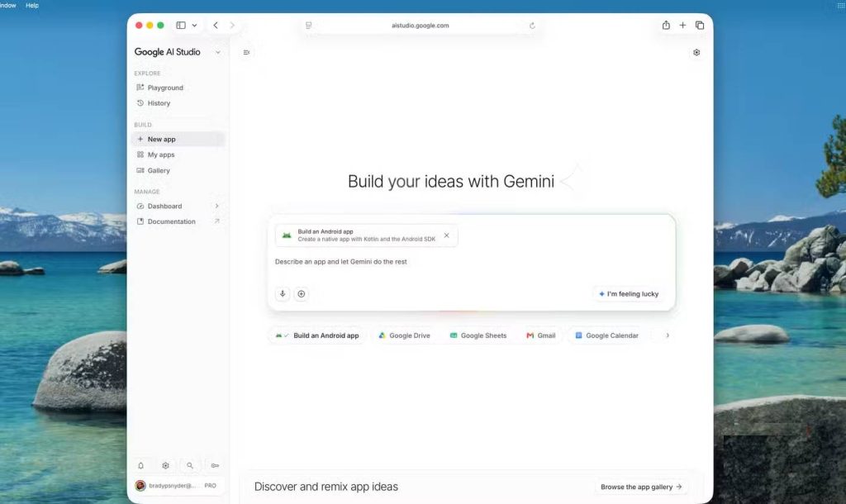Viewport: 846px width, 504px height.
Task: Go forward with Safari forward arrow
Action: click(x=232, y=26)
